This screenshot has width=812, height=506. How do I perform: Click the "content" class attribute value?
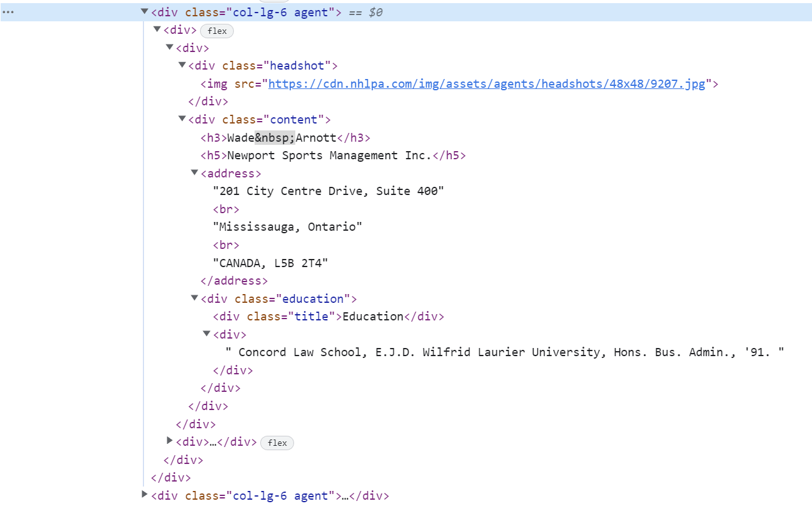(x=294, y=120)
